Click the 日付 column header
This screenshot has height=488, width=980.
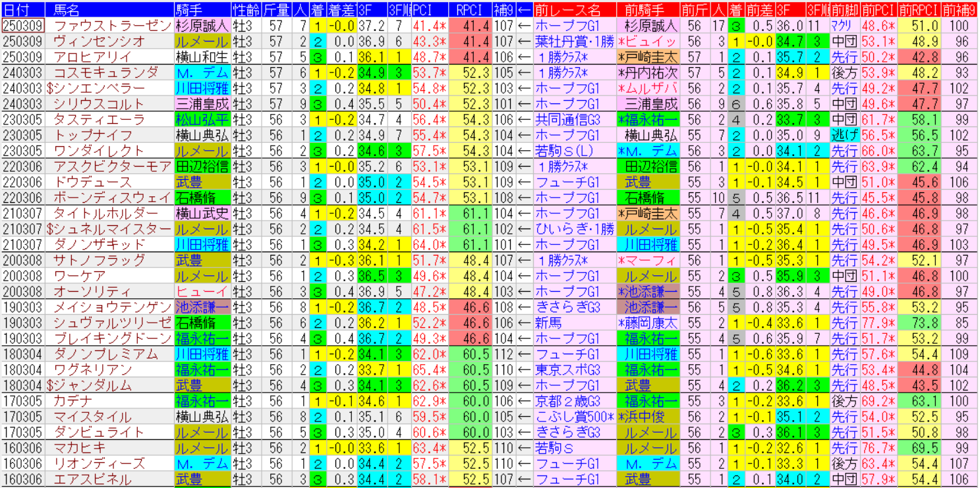[23, 10]
